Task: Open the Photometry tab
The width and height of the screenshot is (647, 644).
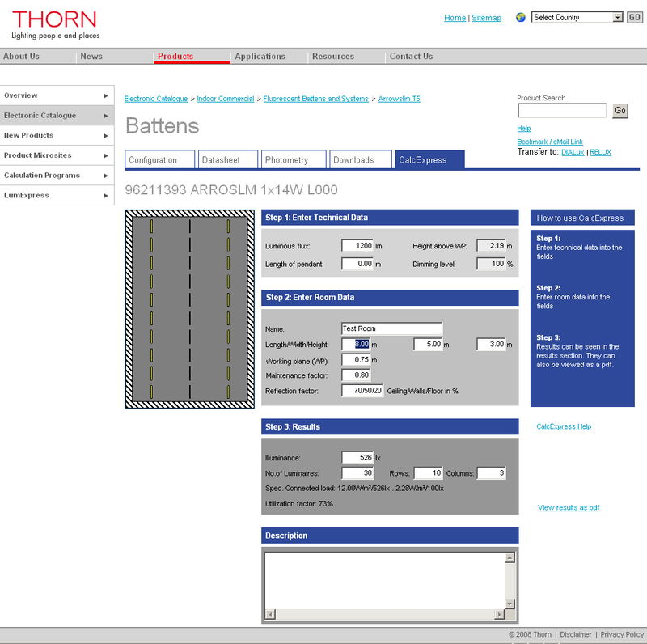Action: pyautogui.click(x=294, y=159)
